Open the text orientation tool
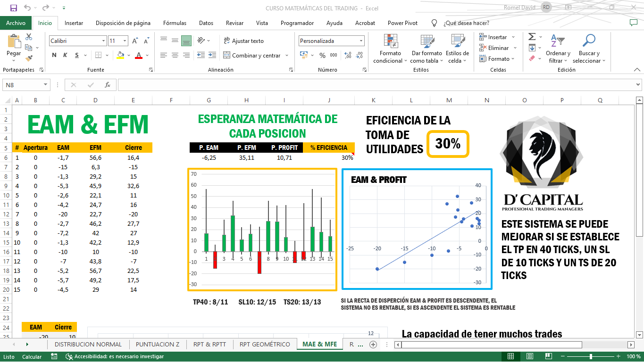Viewport: 644px width, 362px height. click(x=201, y=41)
